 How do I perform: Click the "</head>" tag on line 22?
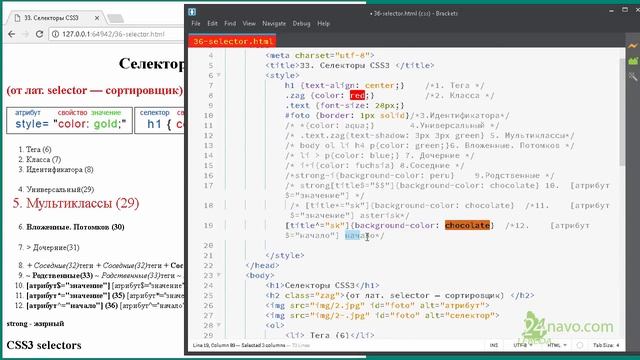click(x=262, y=265)
